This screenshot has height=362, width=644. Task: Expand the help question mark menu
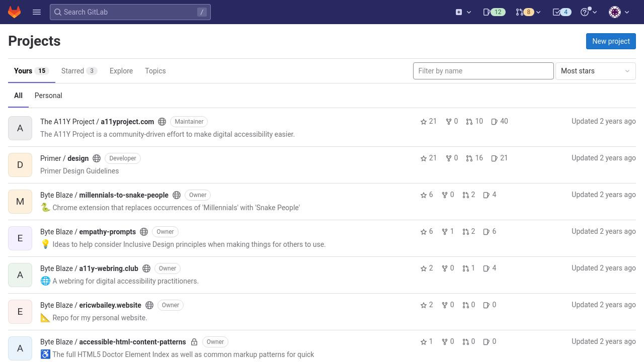589,12
